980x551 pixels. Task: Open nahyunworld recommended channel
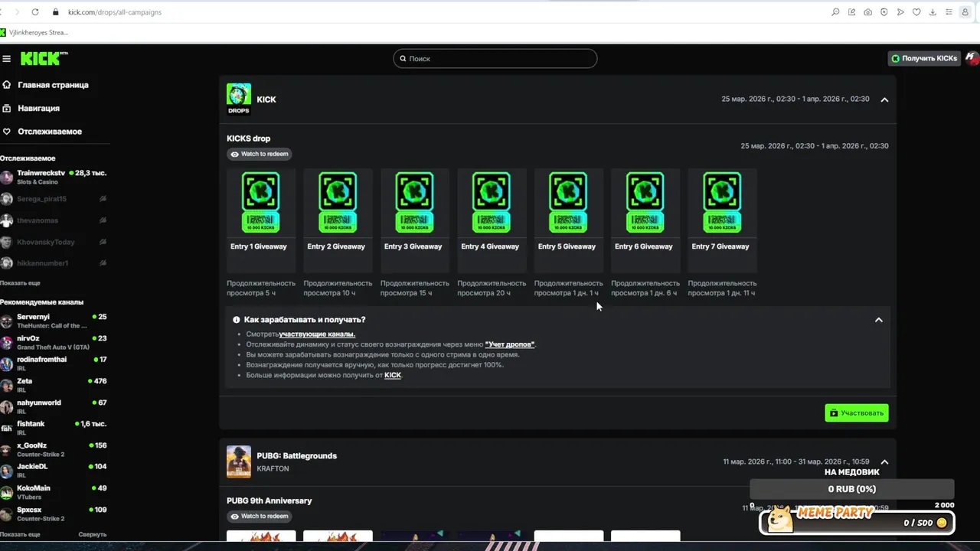[x=54, y=406]
